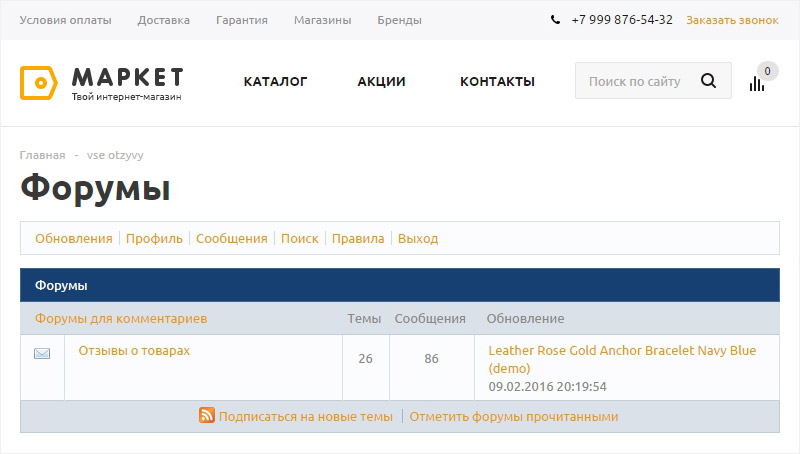The width and height of the screenshot is (800, 454).
Task: Open the Доставка link
Action: tap(163, 20)
